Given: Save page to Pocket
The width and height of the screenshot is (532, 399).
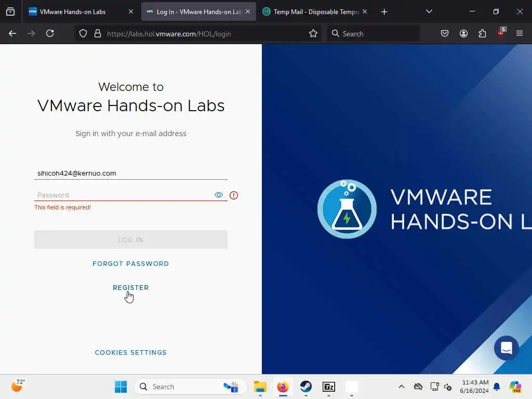Looking at the screenshot, I should 445,34.
